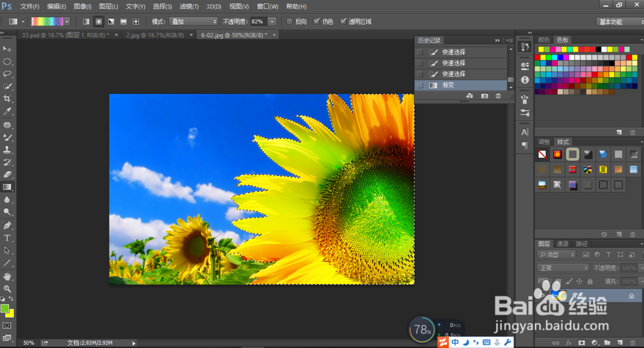Image resolution: width=644 pixels, height=348 pixels.
Task: Open the 滤镜(T) menu
Action: click(x=189, y=6)
